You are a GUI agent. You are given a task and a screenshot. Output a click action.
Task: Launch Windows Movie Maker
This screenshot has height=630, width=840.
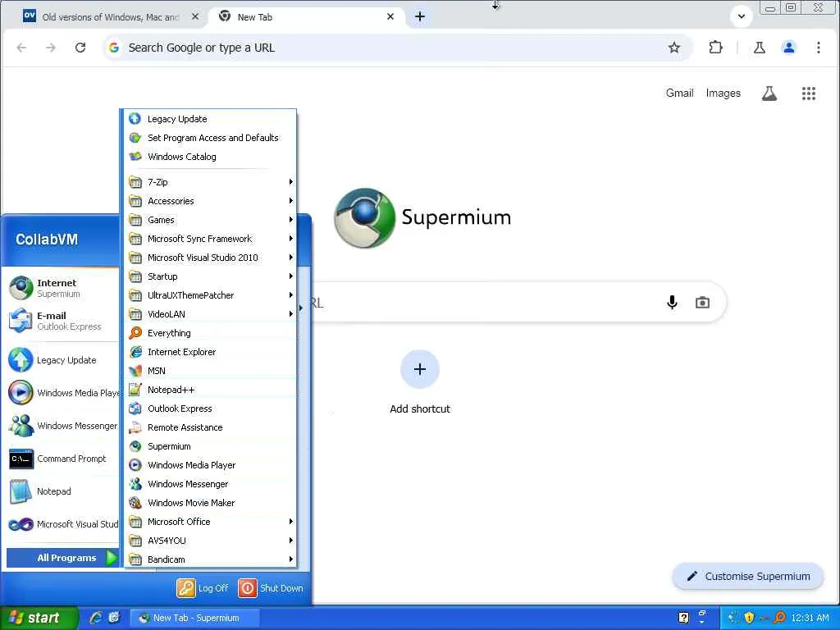(x=210, y=503)
